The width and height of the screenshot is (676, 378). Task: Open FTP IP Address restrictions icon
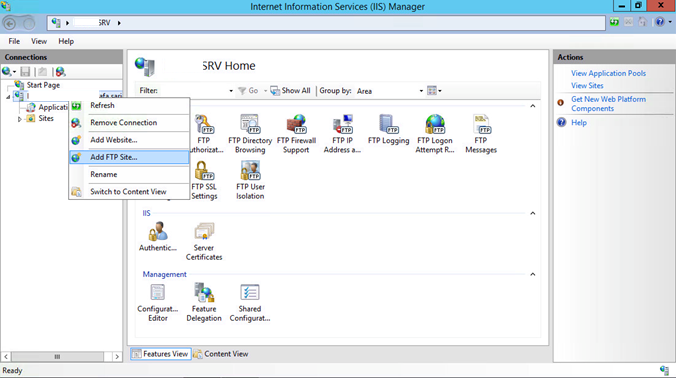[342, 134]
